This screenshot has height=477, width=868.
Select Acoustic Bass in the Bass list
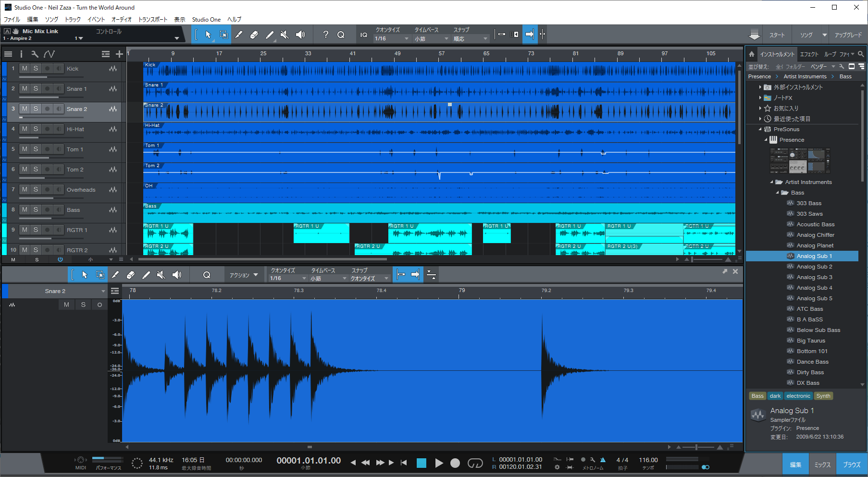pos(816,224)
